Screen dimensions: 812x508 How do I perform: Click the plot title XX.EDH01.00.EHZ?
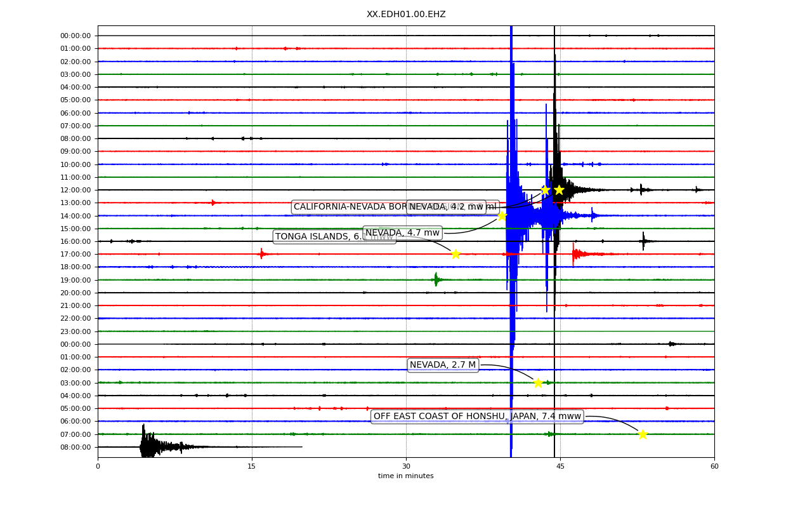point(406,15)
